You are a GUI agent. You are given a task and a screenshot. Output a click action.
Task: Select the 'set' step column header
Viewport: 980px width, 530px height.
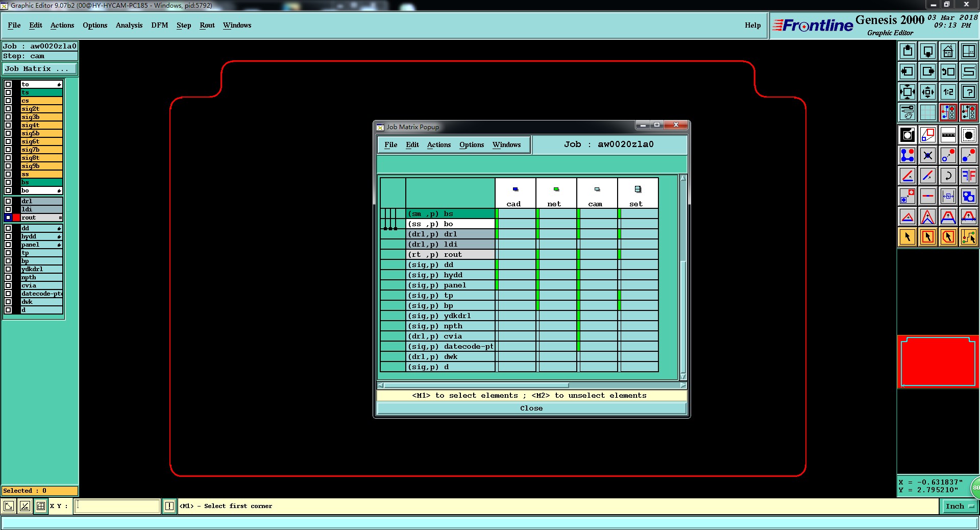pyautogui.click(x=638, y=194)
